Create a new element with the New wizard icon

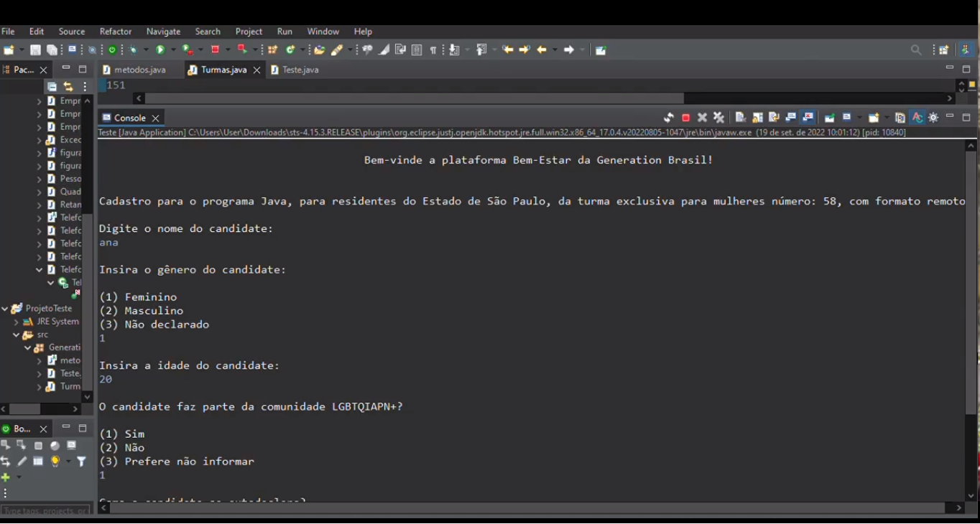pos(9,50)
